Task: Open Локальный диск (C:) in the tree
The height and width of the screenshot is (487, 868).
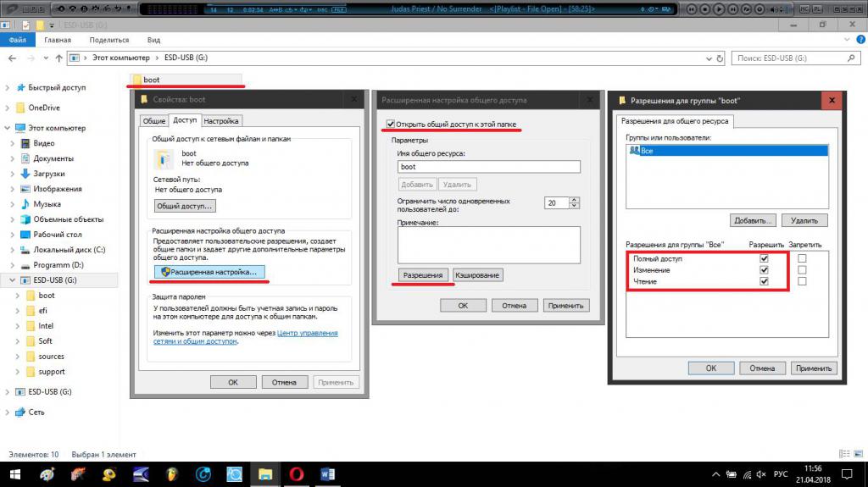Action: click(70, 250)
